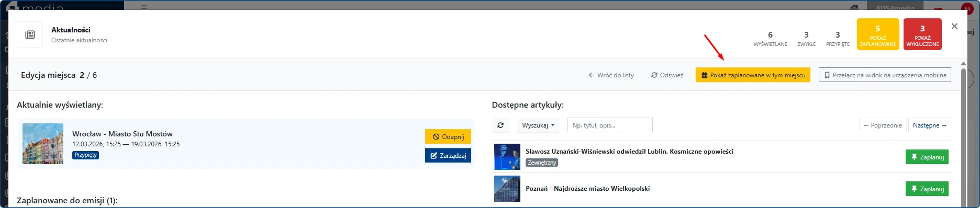The width and height of the screenshot is (980, 208).
Task: Click the Poznań - Najdroższe miasto Wielkopolski title
Action: click(588, 189)
